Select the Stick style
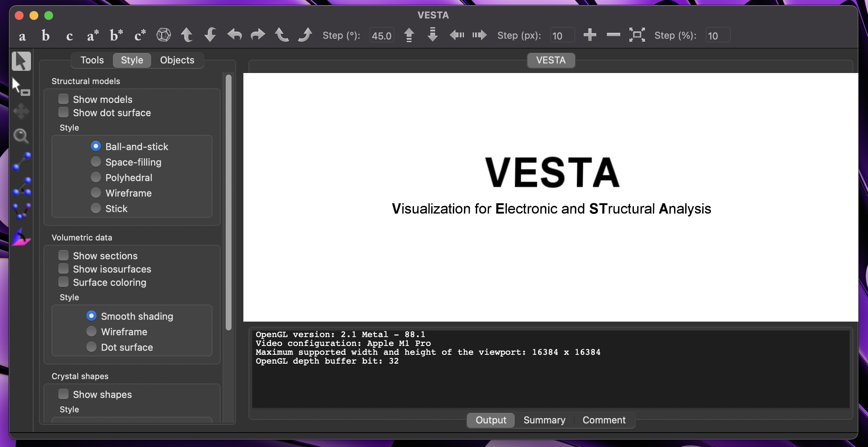The image size is (868, 447). coord(96,208)
